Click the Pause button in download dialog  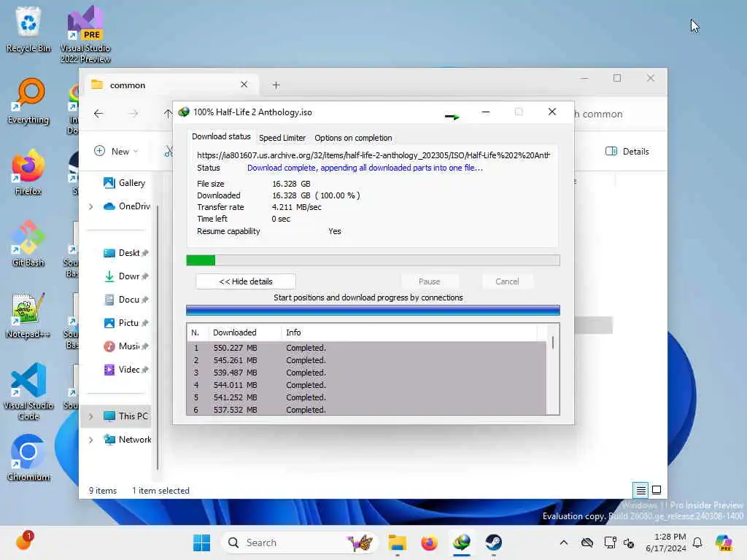click(x=429, y=281)
